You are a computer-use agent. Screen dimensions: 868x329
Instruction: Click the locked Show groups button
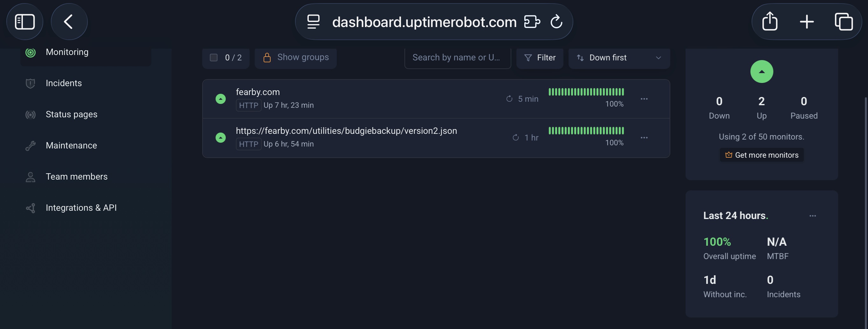tap(295, 58)
